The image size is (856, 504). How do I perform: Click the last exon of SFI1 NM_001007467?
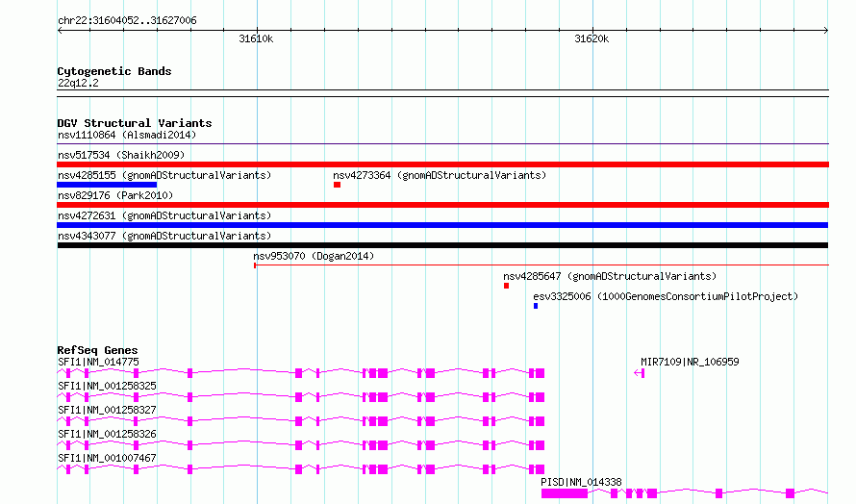540,469
